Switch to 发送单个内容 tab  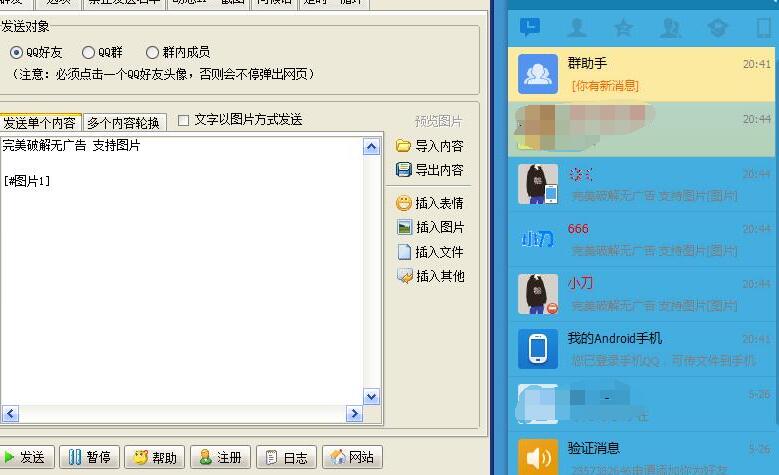point(40,123)
